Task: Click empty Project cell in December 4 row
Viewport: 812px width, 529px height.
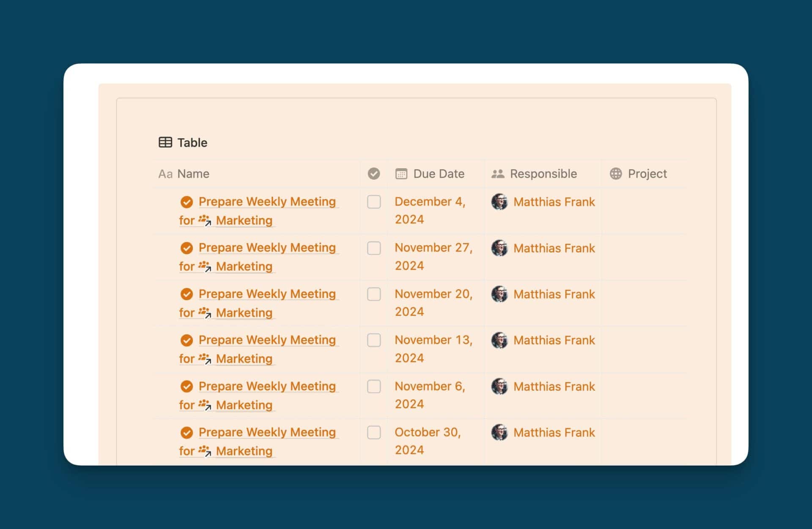Action: point(643,210)
